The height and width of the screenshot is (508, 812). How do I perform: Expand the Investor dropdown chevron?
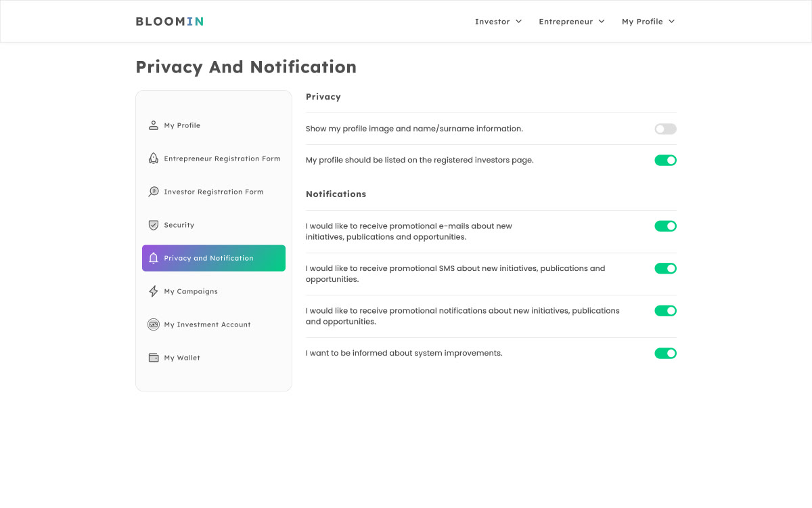(x=519, y=21)
